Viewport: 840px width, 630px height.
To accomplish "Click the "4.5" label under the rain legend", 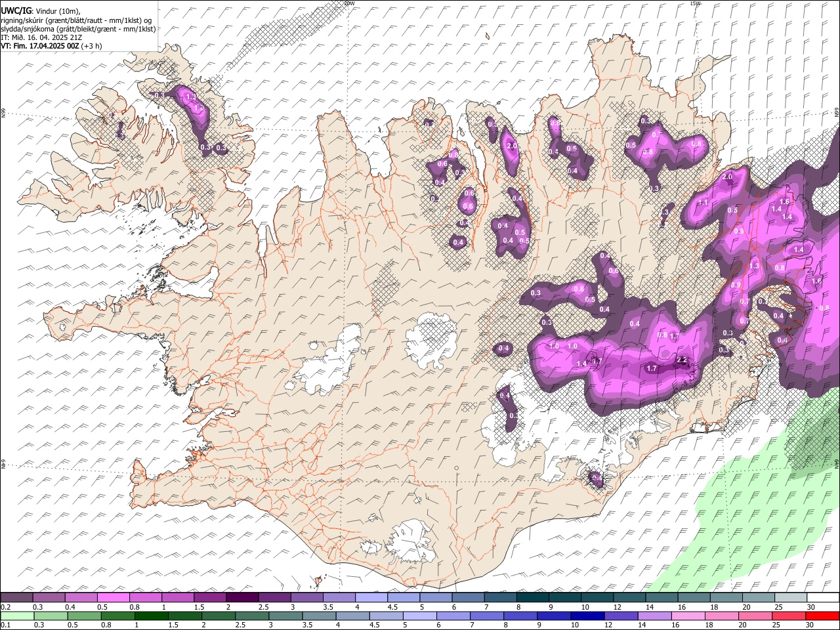I will [x=376, y=625].
